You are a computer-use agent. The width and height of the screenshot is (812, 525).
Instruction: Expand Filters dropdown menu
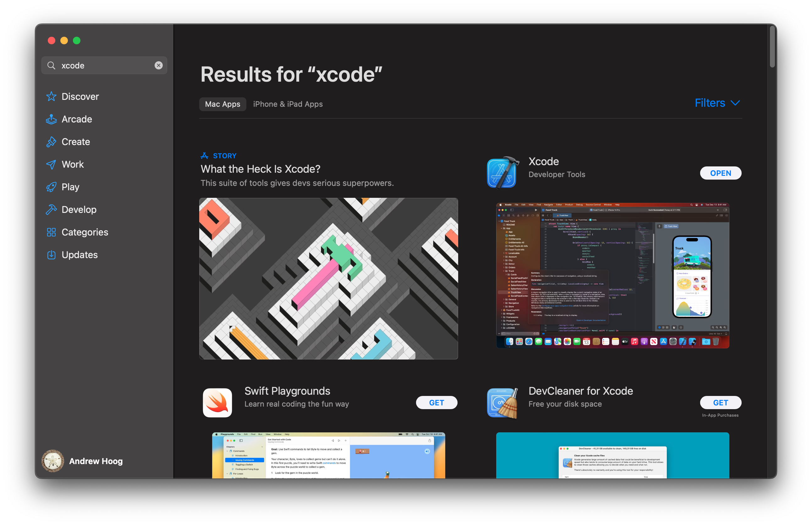pos(718,103)
